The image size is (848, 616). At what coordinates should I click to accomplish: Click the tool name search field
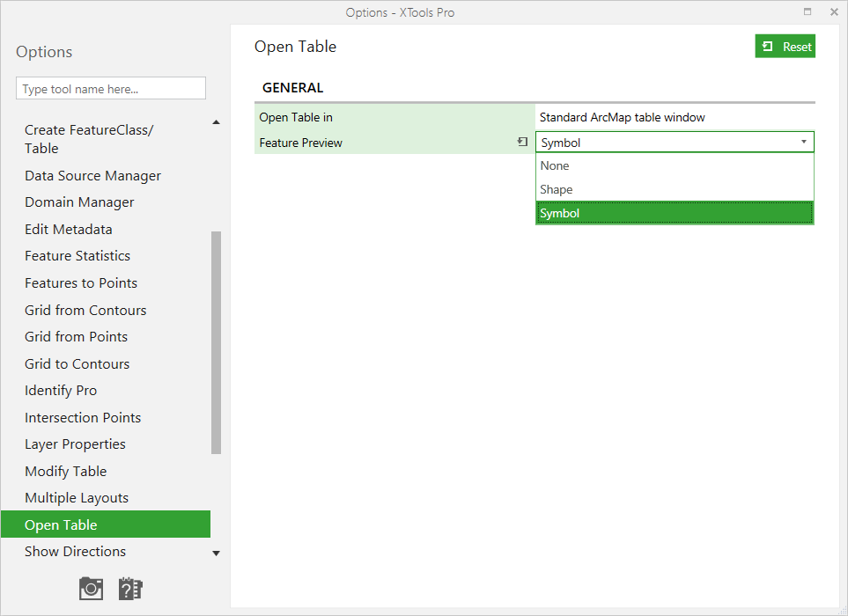pos(111,89)
